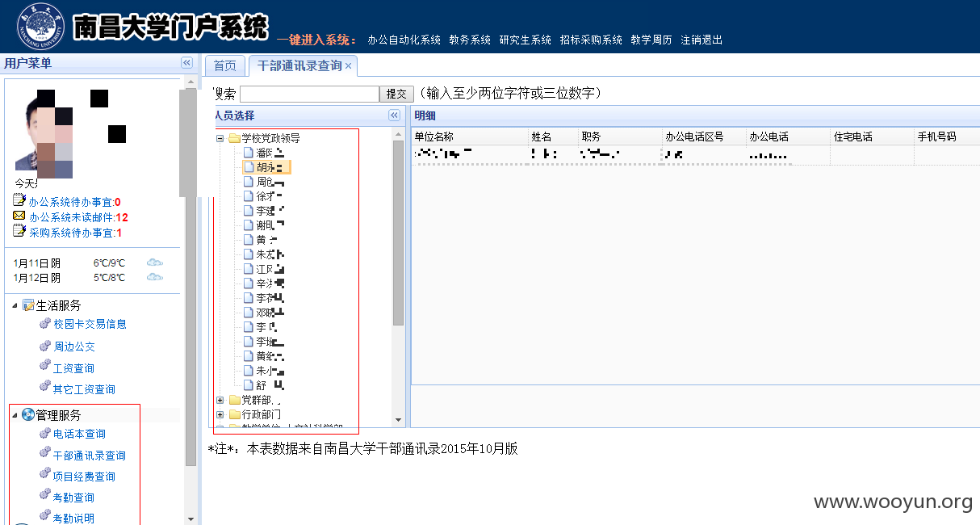Click the mail envelope icon for 未读邮件
The height and width of the screenshot is (525, 980).
19,216
